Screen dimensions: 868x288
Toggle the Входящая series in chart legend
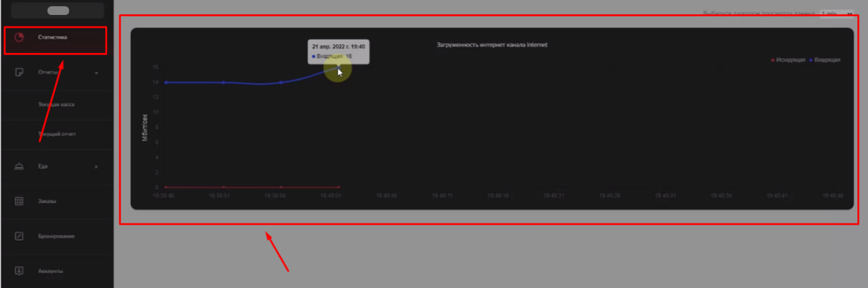point(825,60)
